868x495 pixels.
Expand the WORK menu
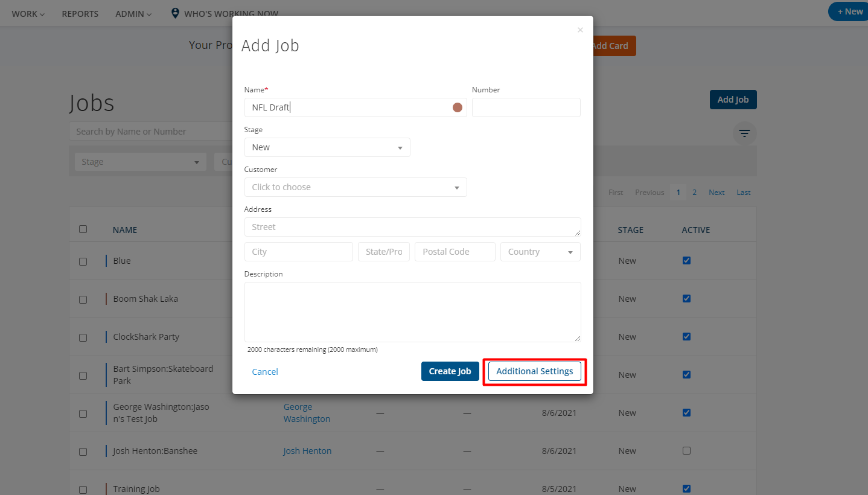[x=28, y=13]
